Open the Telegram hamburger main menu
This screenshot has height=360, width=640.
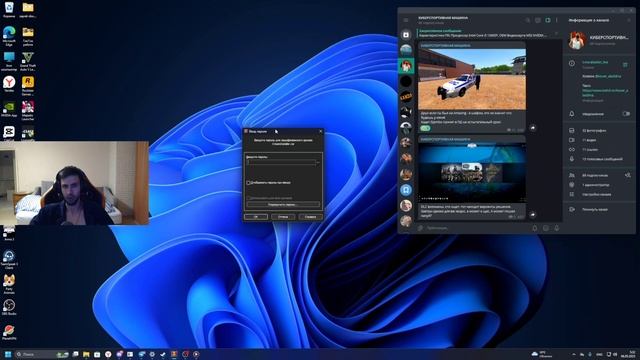pos(406,20)
